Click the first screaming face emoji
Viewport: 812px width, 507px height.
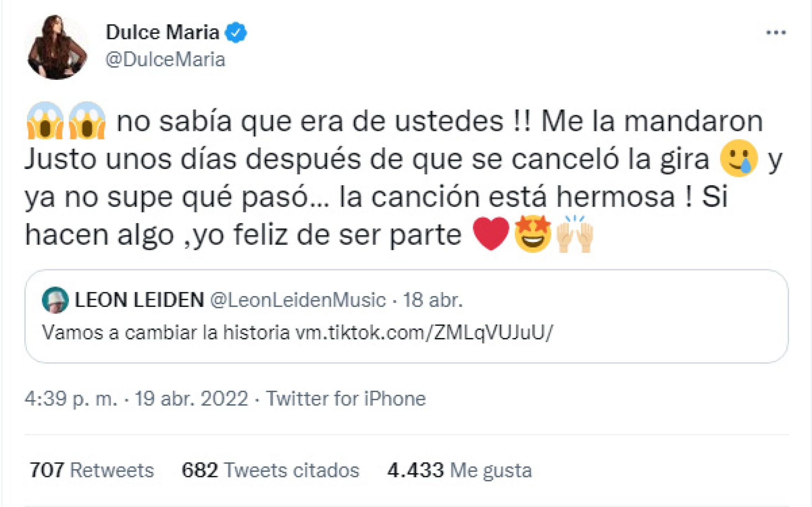click(45, 120)
